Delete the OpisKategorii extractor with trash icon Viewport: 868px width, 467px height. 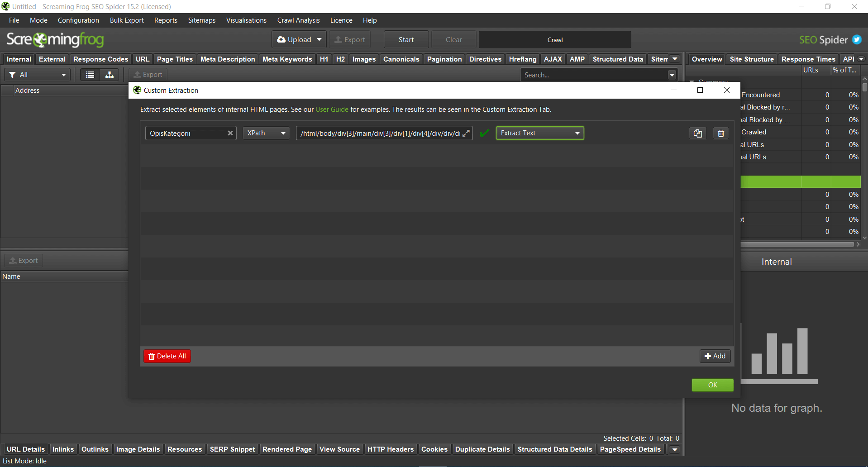pos(721,133)
